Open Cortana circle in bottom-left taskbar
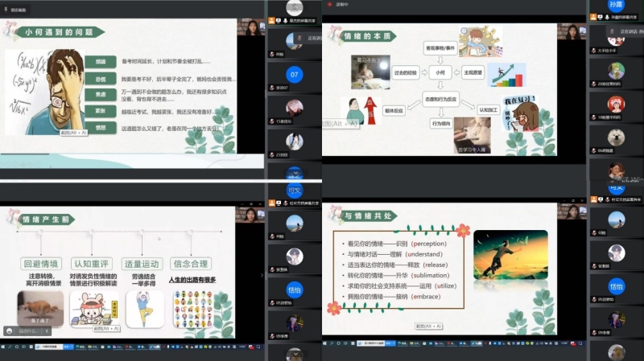Screen dimensions: 644x361 point(17,347)
